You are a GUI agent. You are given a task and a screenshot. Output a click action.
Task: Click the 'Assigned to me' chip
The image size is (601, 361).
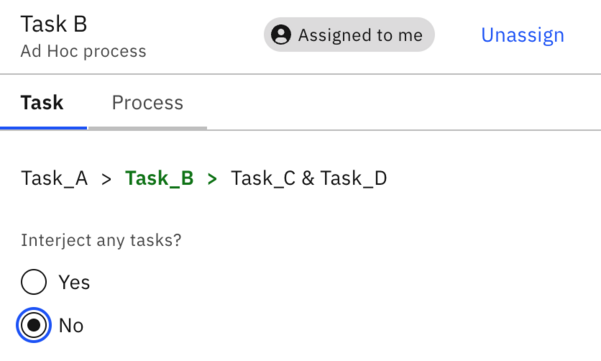click(349, 35)
